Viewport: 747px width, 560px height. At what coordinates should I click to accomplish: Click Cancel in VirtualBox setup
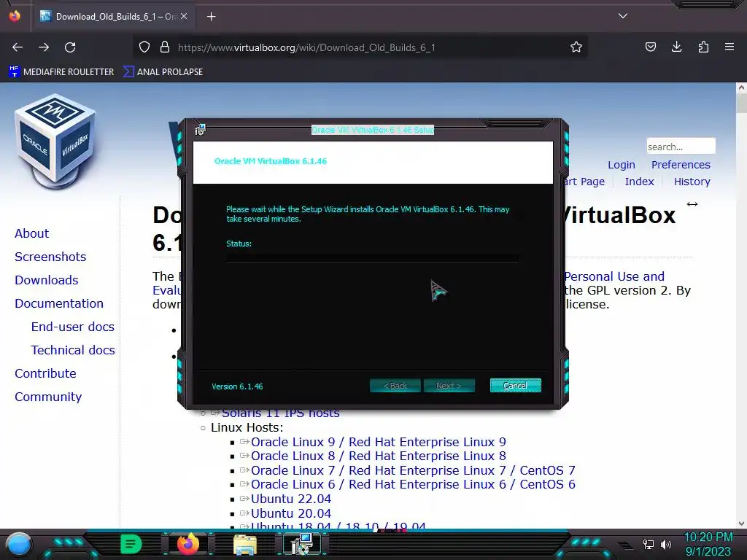(x=516, y=386)
